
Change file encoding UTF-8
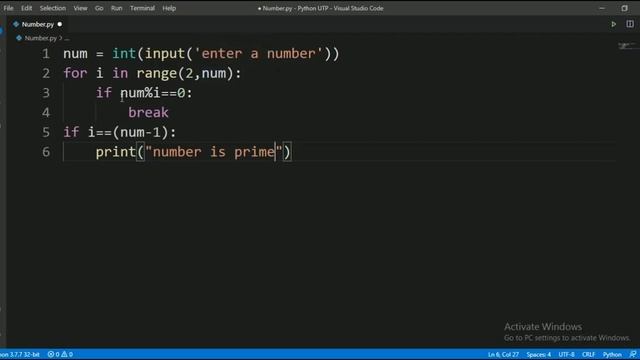tap(566, 354)
